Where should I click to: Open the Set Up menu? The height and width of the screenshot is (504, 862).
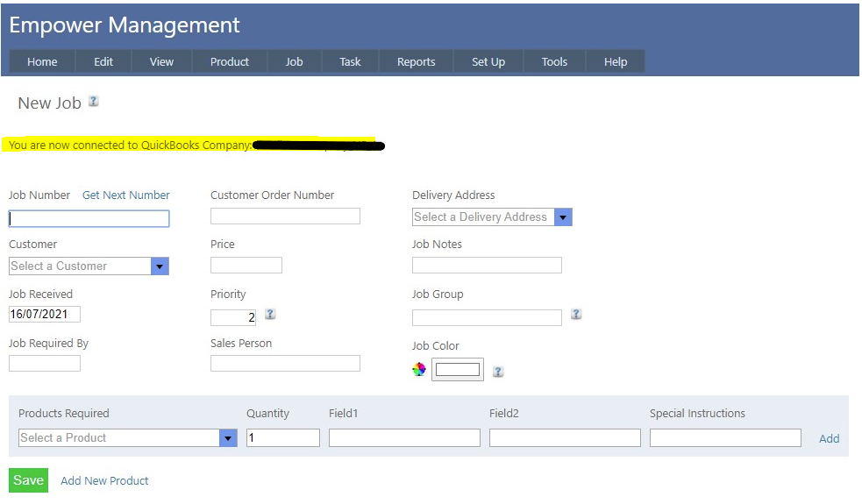(x=488, y=62)
